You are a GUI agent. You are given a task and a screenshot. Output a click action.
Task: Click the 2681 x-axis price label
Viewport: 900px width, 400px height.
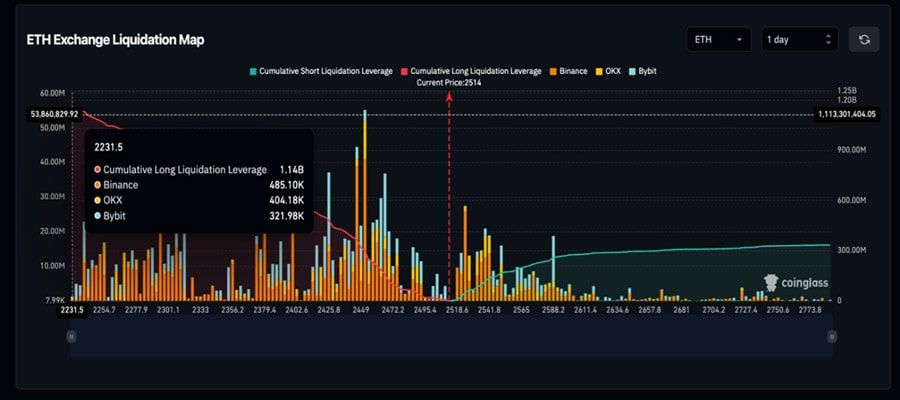click(x=681, y=310)
